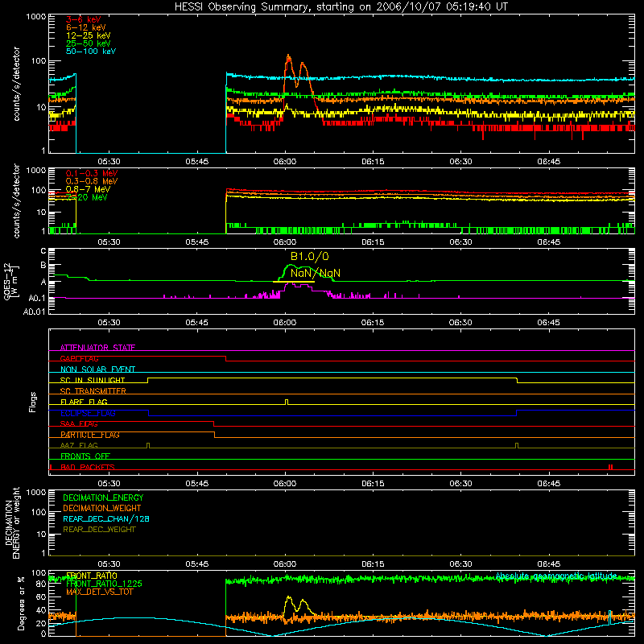Click the REAR_DEC_CHAN/128 legend label
Image resolution: width=644 pixels, height=644 pixels.
click(106, 518)
